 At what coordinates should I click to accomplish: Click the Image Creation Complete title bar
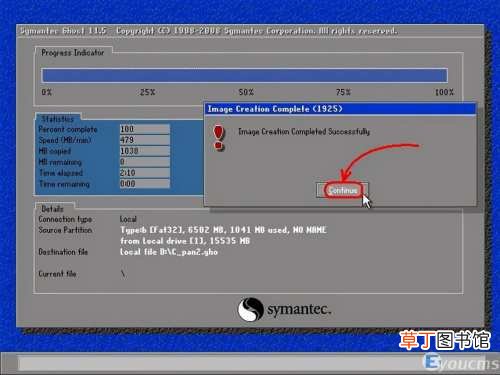coord(340,109)
